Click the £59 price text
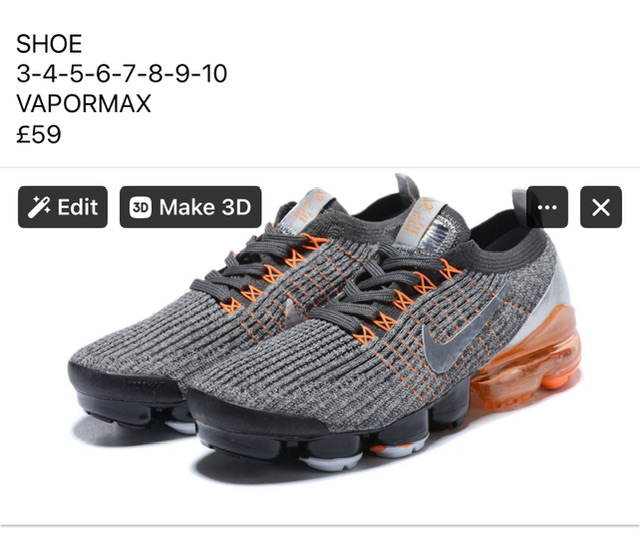Viewport: 640px width, 554px height. pyautogui.click(x=39, y=134)
